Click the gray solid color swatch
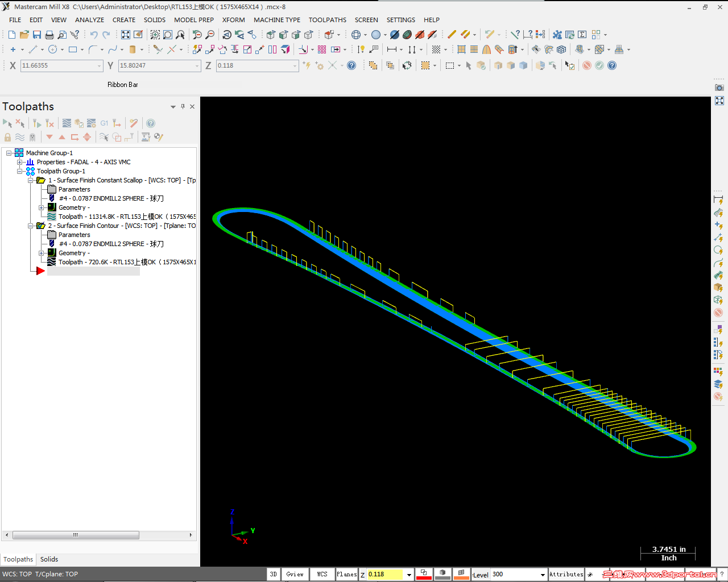This screenshot has height=582, width=728. pyautogui.click(x=442, y=574)
